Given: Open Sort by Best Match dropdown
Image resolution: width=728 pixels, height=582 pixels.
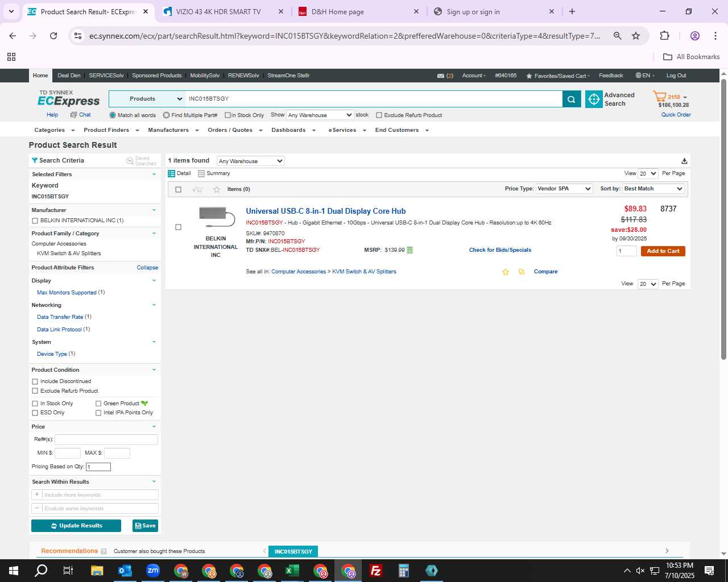Looking at the screenshot, I should point(653,189).
